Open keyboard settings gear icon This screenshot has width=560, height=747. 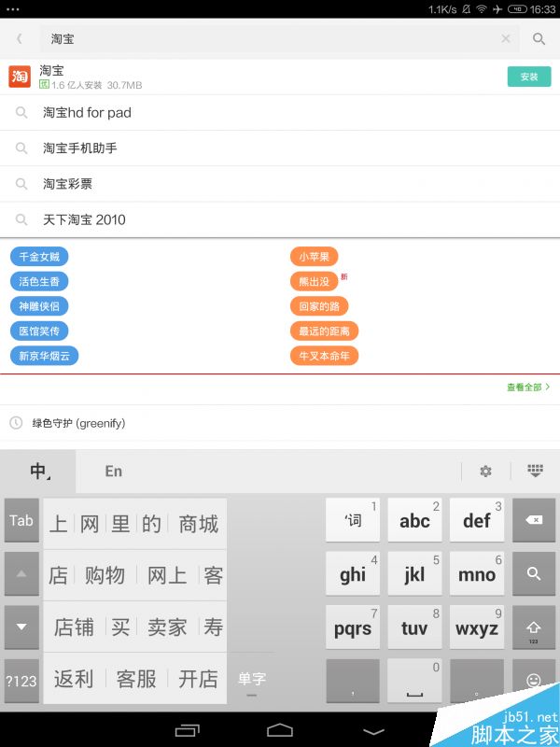(485, 472)
